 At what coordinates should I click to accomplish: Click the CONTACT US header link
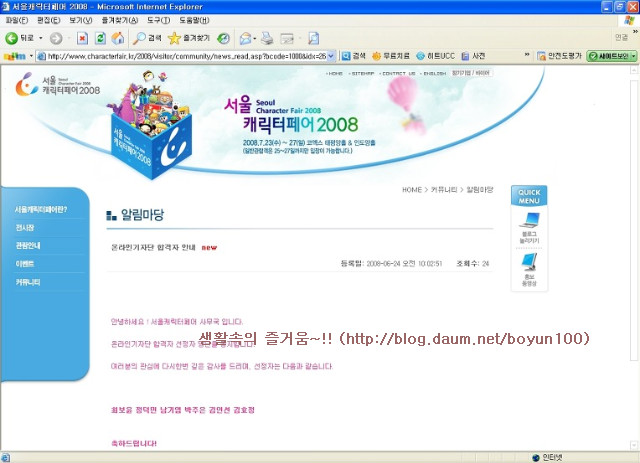[x=397, y=73]
